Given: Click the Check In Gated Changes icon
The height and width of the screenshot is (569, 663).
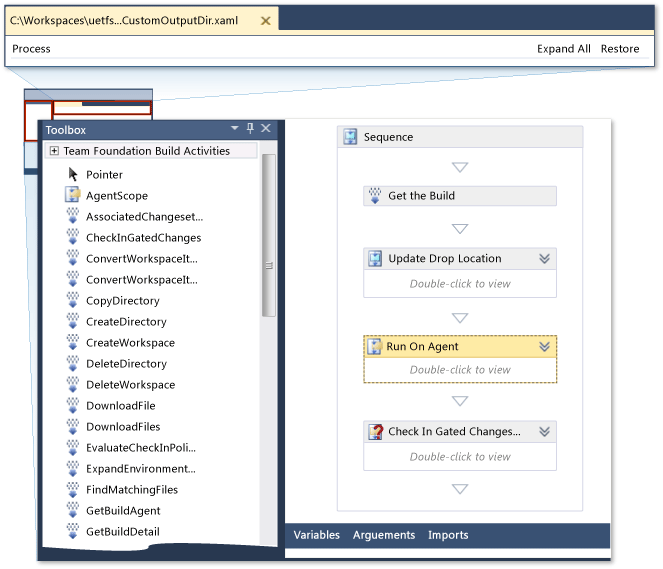Looking at the screenshot, I should coord(375,432).
